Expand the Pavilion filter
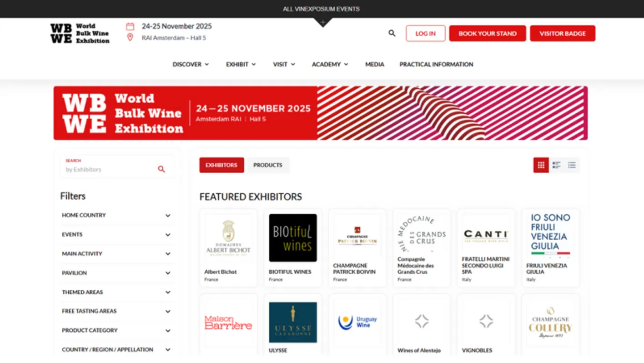This screenshot has width=644, height=363. coord(117,273)
